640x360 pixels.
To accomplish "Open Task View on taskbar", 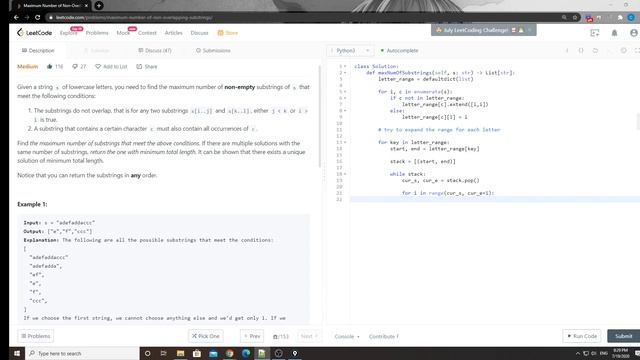I will pos(164,353).
